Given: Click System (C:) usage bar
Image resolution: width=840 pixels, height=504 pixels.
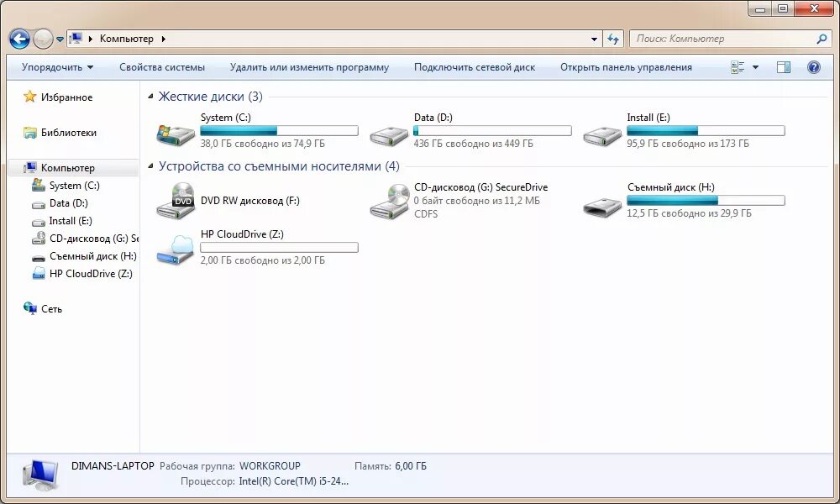Looking at the screenshot, I should [x=279, y=130].
